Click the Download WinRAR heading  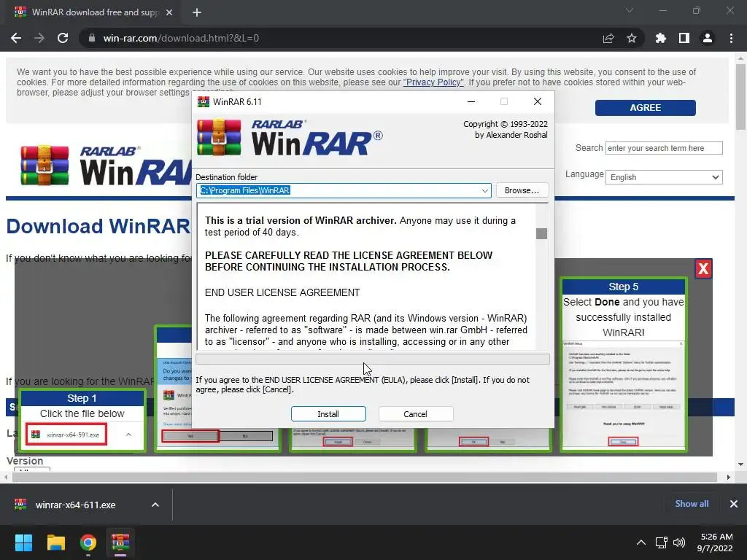pyautogui.click(x=98, y=226)
